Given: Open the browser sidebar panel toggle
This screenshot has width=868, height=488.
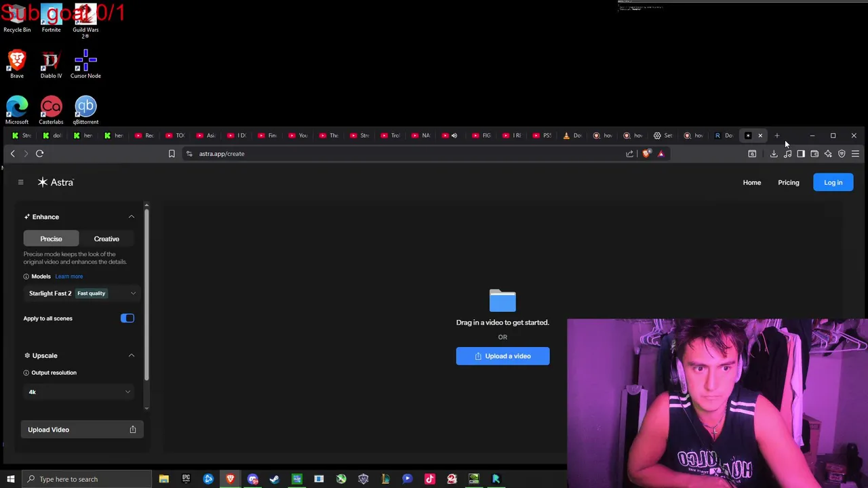Looking at the screenshot, I should click(x=801, y=154).
